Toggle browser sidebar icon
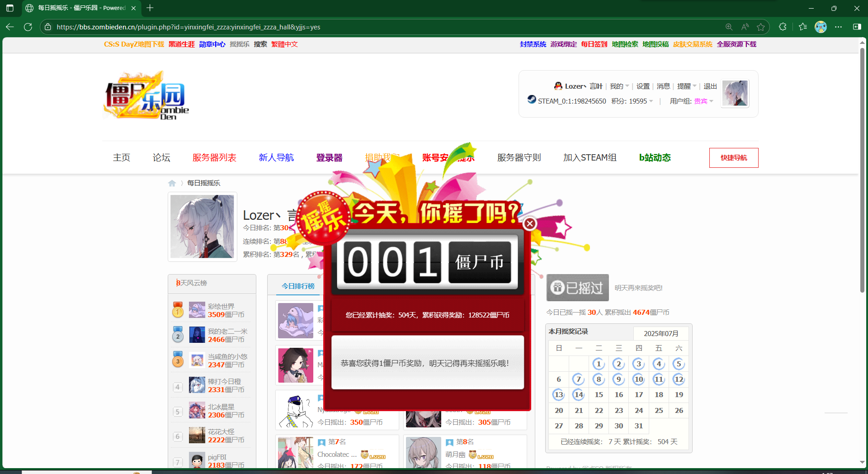This screenshot has width=868, height=474. (x=857, y=27)
